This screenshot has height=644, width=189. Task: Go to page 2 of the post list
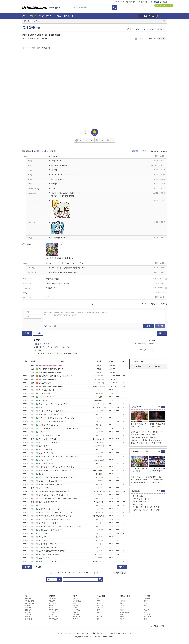point(53,573)
